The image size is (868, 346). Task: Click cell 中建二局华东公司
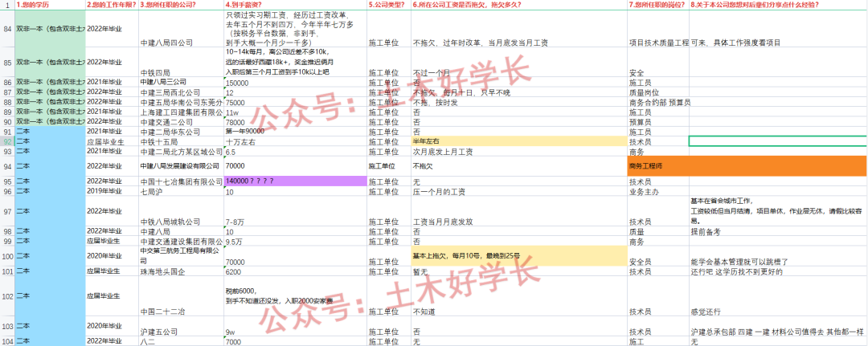(x=181, y=132)
